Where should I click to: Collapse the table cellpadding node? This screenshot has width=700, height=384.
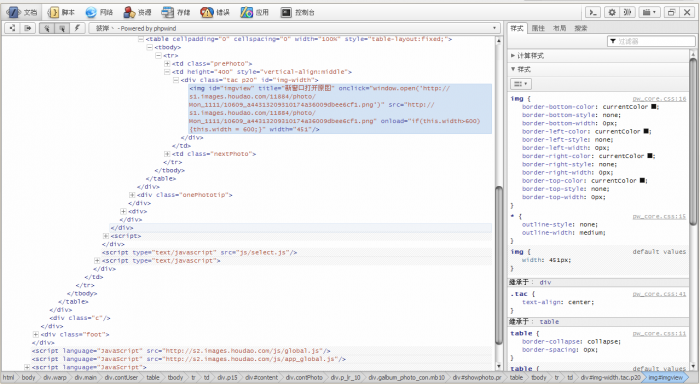(x=141, y=39)
